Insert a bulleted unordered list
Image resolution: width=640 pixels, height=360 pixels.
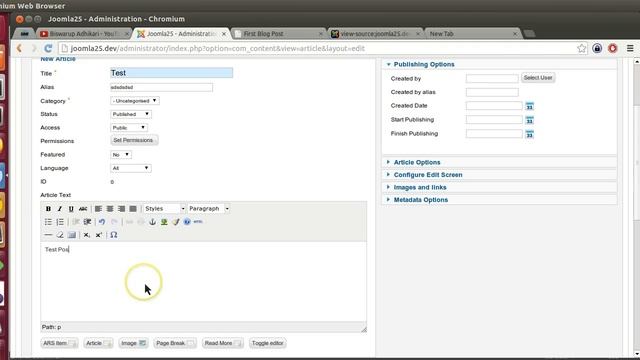coord(48,222)
